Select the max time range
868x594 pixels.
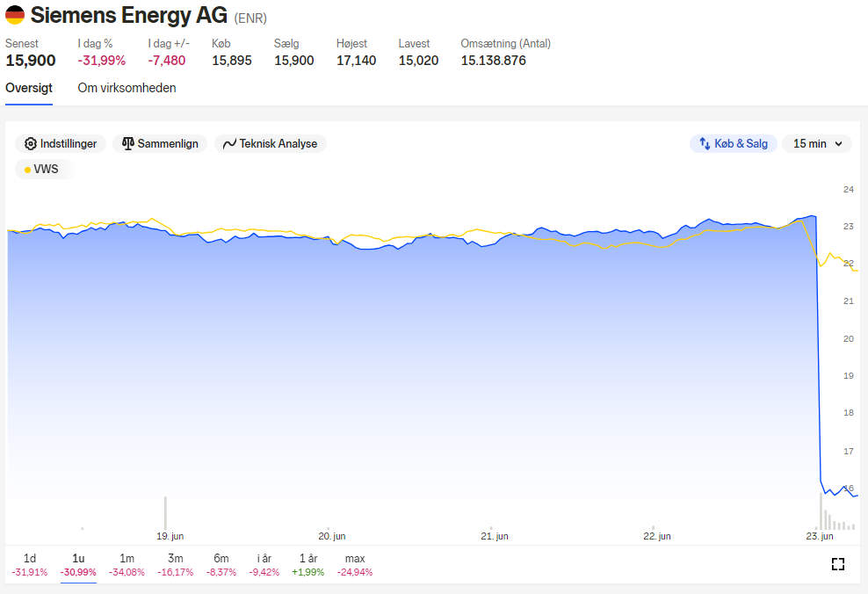click(355, 565)
